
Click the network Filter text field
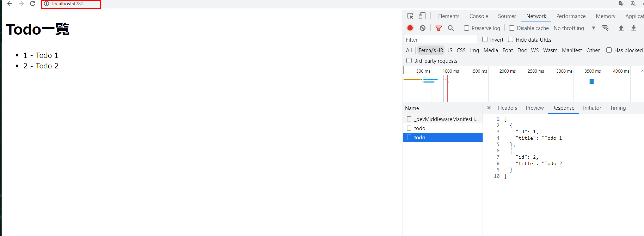[x=440, y=40]
